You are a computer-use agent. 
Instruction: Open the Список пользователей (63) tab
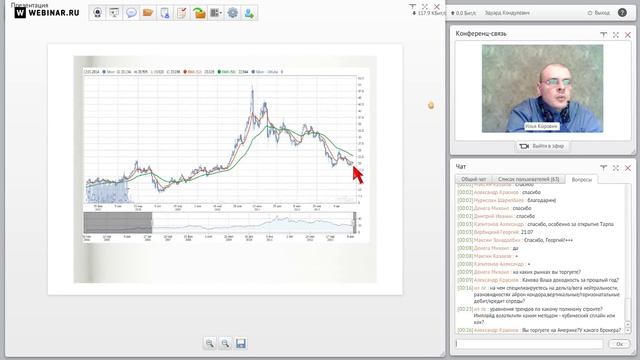(529, 179)
